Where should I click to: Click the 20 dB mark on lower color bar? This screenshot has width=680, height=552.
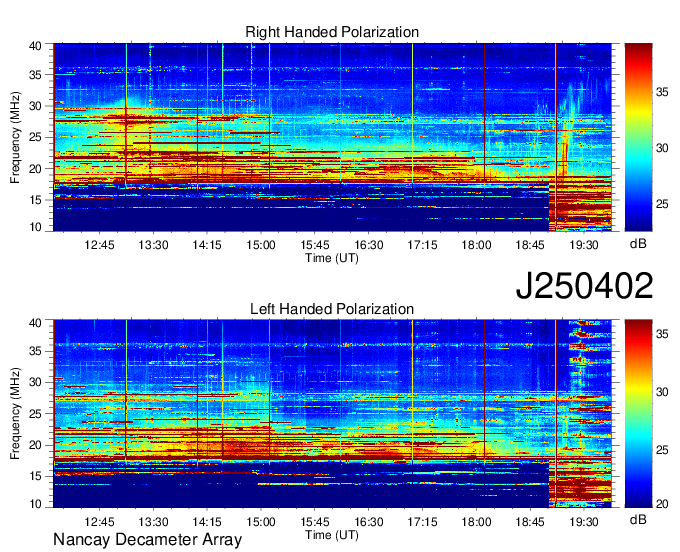(662, 504)
